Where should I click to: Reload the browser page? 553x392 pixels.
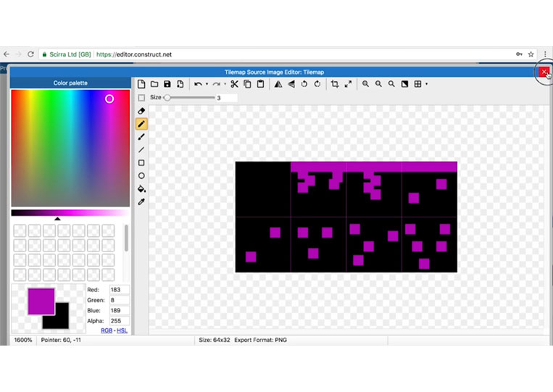point(30,54)
